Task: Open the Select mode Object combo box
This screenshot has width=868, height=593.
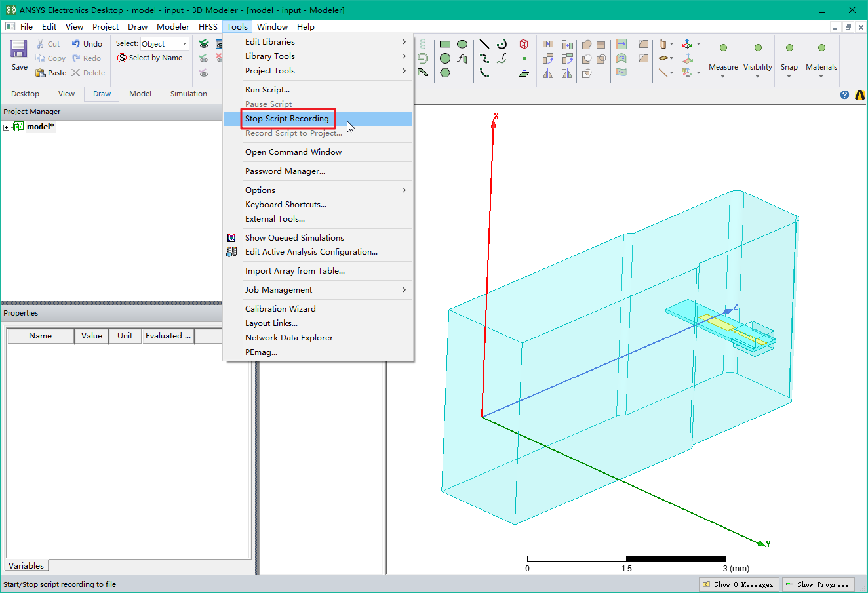Action: click(165, 44)
